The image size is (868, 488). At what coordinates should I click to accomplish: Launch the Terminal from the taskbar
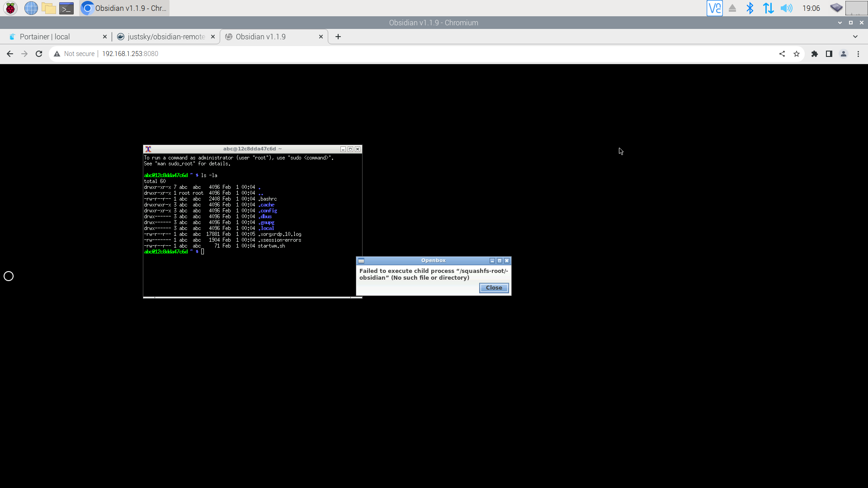pyautogui.click(x=66, y=8)
